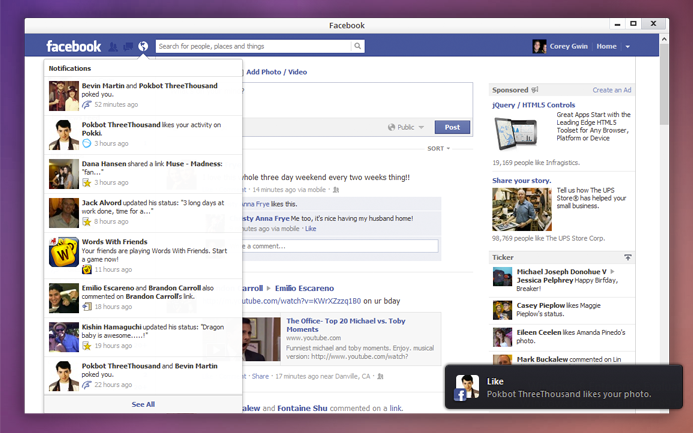Image resolution: width=693 pixels, height=433 pixels.
Task: Like Christy Anna Frye's comment
Action: click(310, 228)
